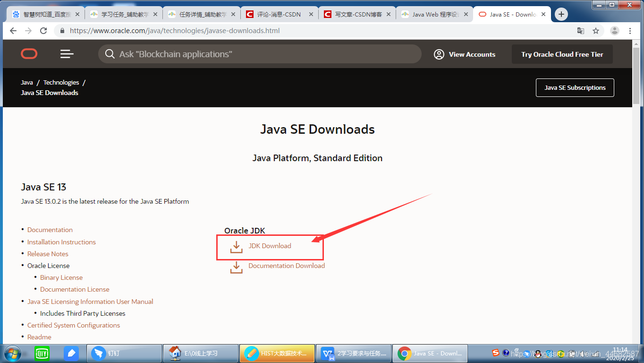The width and height of the screenshot is (644, 363).
Task: Click the Documentation Download link
Action: pos(287,266)
